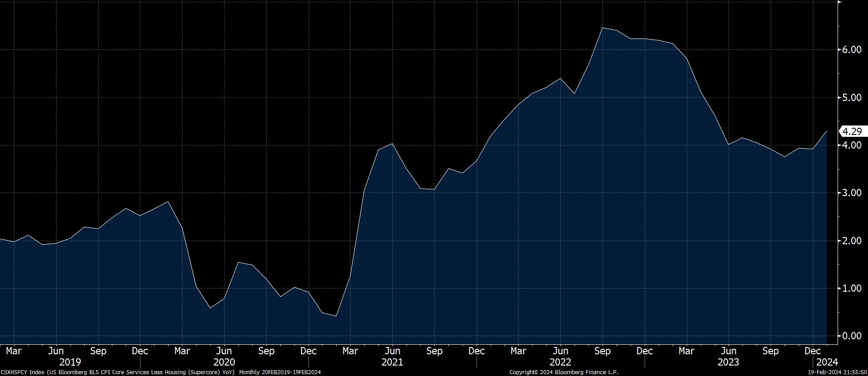Click the last data point on the line
This screenshot has height=376, width=868.
827,131
